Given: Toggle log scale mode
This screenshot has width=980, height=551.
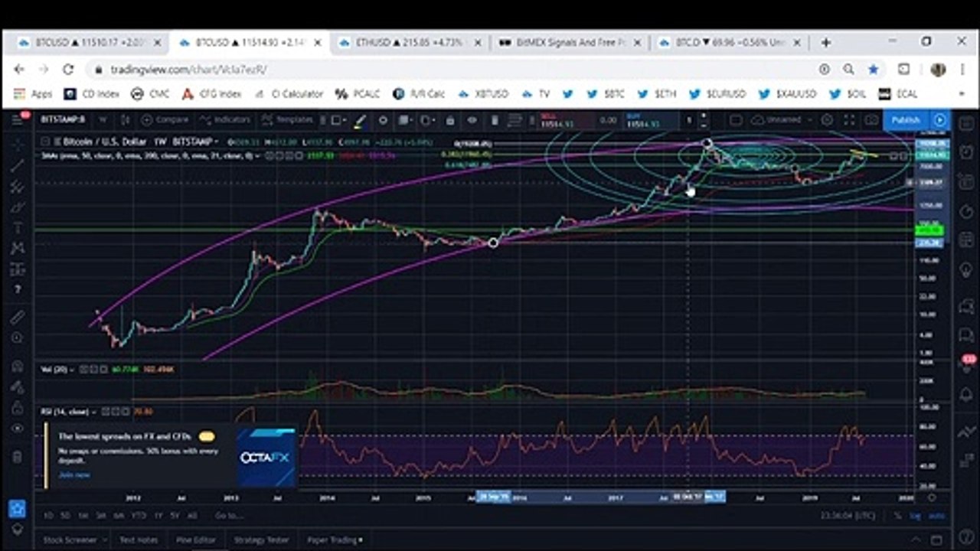Looking at the screenshot, I should [915, 517].
